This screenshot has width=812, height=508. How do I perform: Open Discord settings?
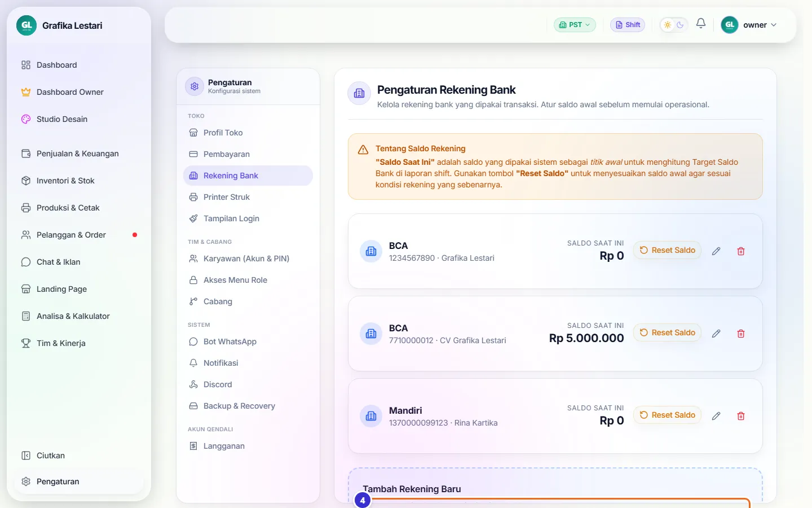point(248,384)
